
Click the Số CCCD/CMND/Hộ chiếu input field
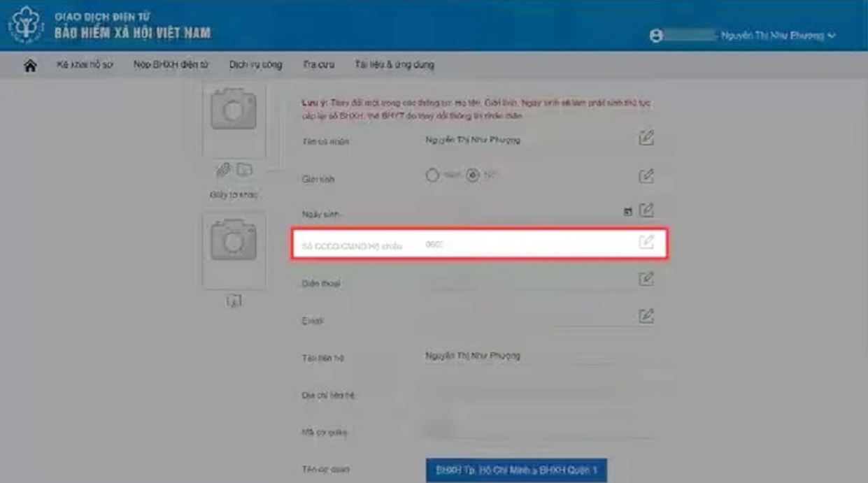tap(525, 245)
